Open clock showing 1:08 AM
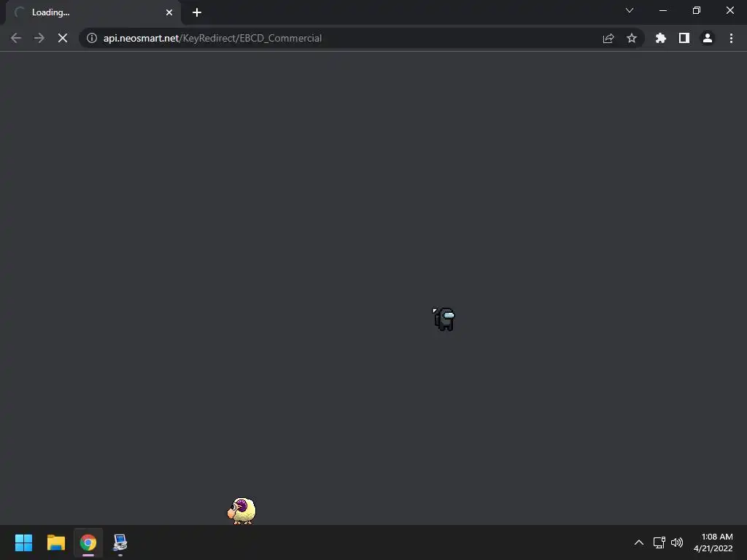This screenshot has width=747, height=560. [x=713, y=542]
